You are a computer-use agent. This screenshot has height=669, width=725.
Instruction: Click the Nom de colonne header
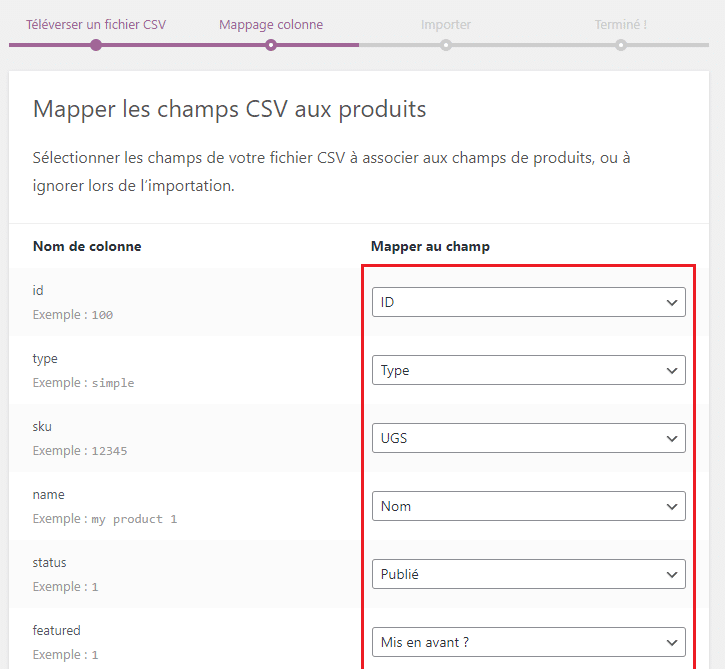coord(87,246)
